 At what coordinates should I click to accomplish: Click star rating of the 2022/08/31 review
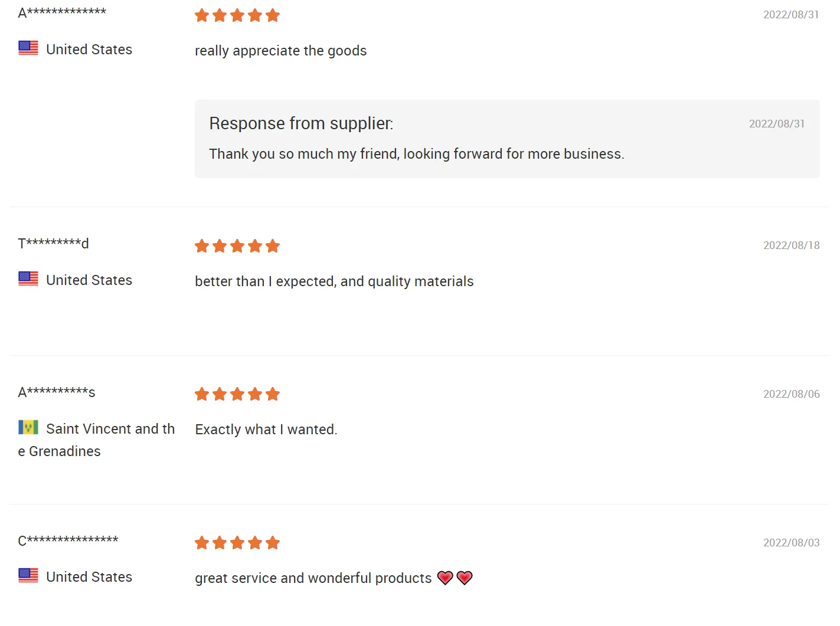(x=237, y=15)
